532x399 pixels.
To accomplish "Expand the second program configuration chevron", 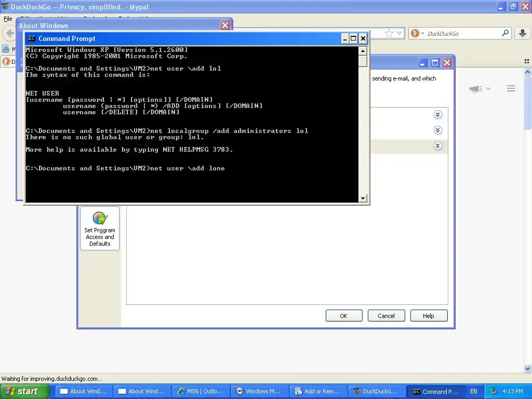I will click(x=437, y=130).
